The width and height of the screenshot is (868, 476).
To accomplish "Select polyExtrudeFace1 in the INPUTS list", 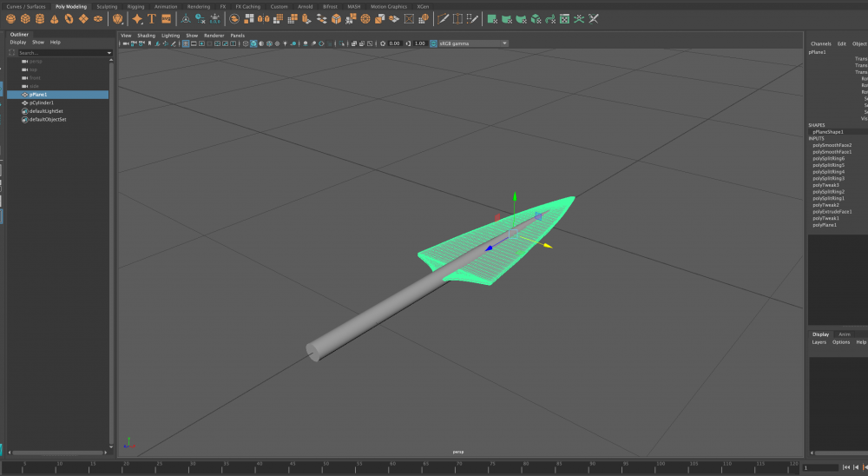I will click(832, 211).
